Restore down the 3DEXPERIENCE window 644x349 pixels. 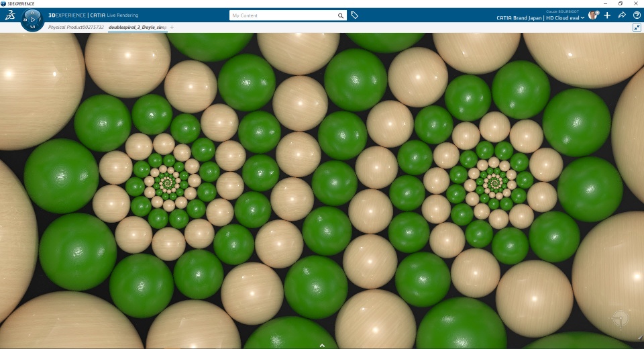[x=620, y=3]
